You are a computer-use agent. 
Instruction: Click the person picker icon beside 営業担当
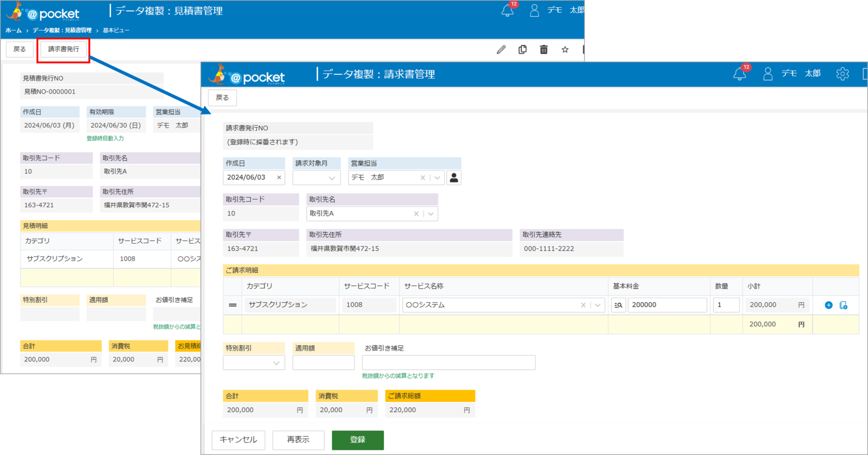click(454, 178)
